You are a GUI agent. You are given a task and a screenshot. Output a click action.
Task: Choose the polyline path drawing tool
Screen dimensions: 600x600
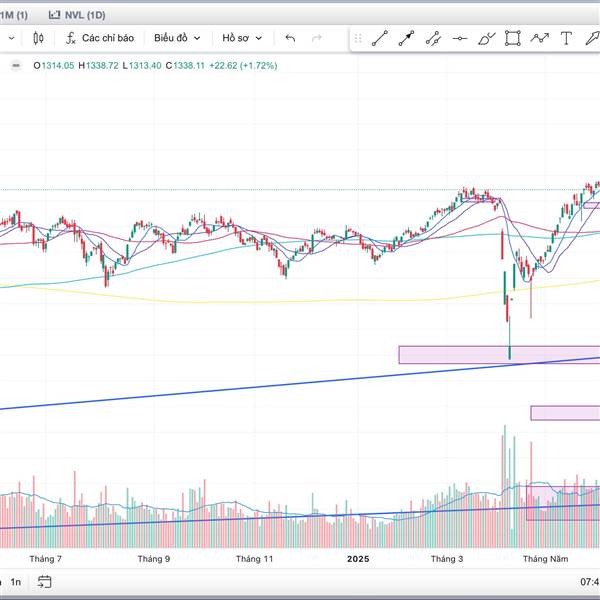point(540,38)
